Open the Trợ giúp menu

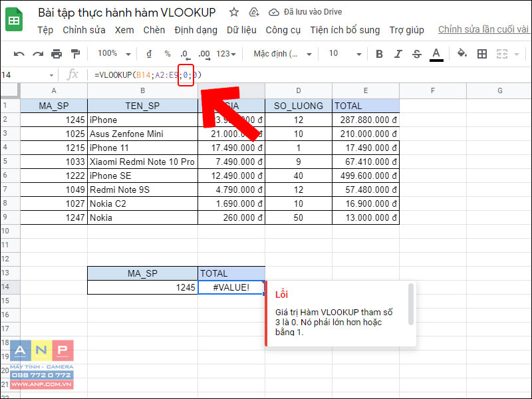[406, 30]
